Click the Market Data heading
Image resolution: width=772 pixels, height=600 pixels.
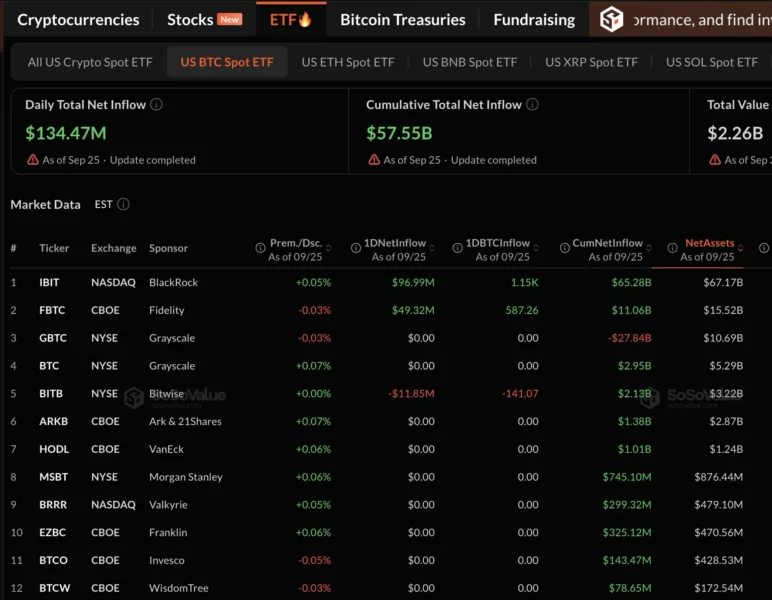tap(45, 204)
